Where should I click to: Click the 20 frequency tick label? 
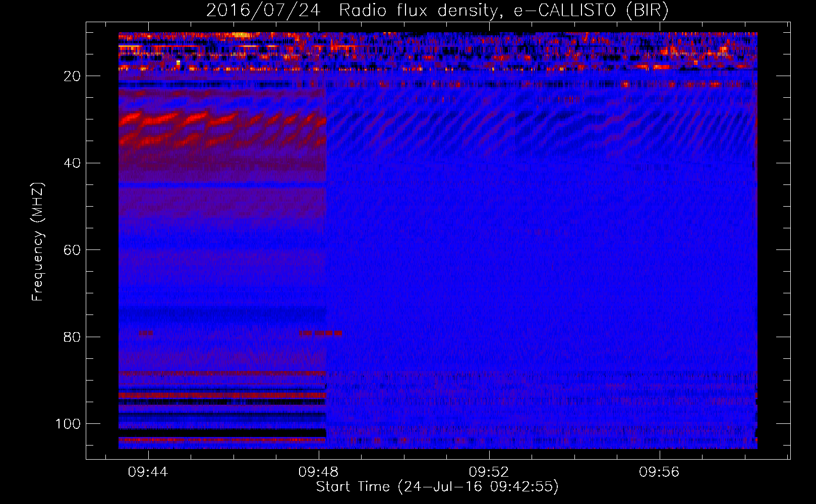[72, 76]
